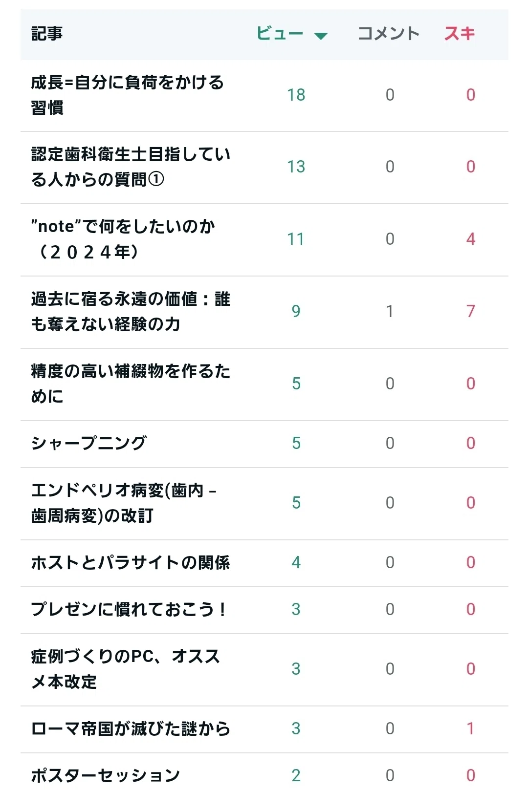Open article エンドペリオ病変の改訂
The width and height of the screenshot is (528, 812).
124,503
